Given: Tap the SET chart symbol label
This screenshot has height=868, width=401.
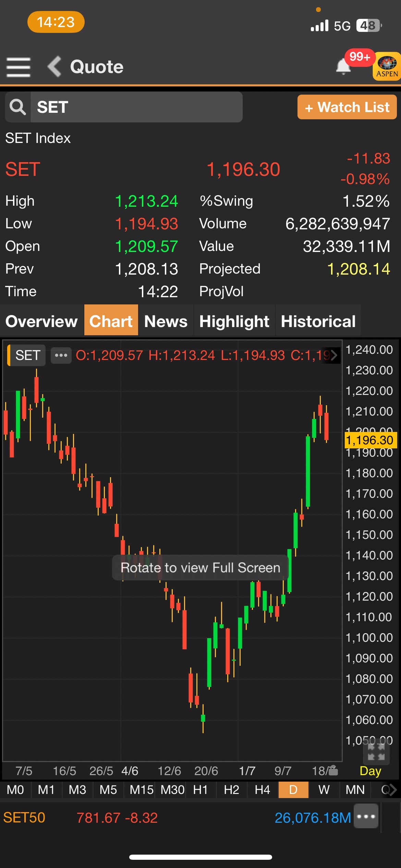Looking at the screenshot, I should (x=27, y=355).
